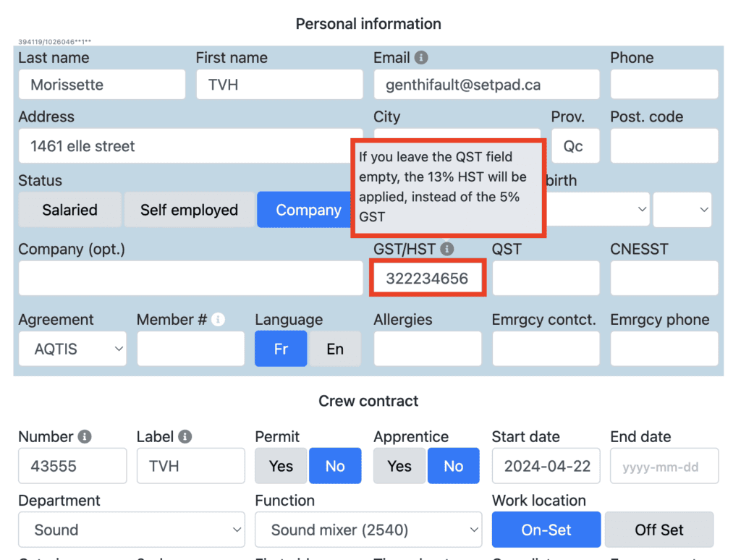This screenshot has width=741, height=560.
Task: Choose Yes for Apprentice
Action: 399,466
